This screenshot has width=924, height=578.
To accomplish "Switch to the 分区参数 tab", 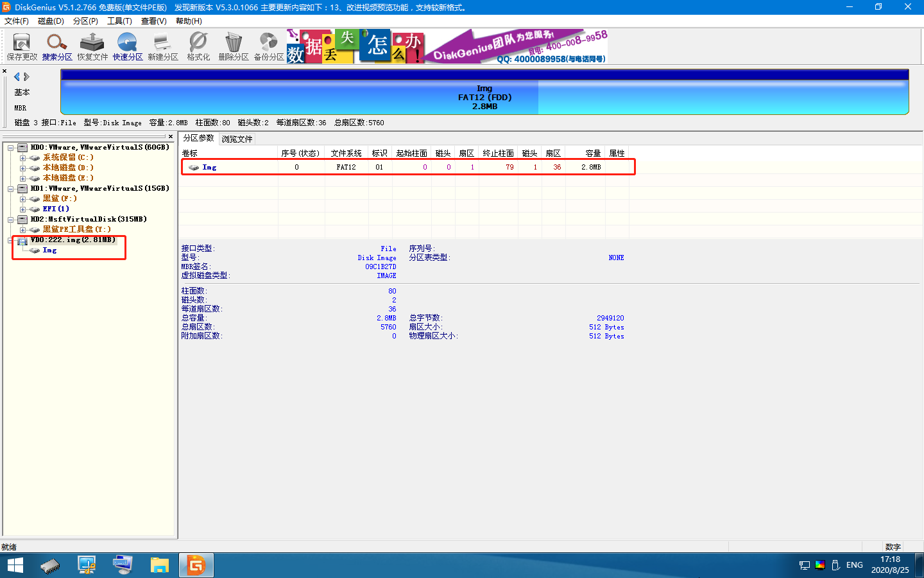I will (x=199, y=138).
